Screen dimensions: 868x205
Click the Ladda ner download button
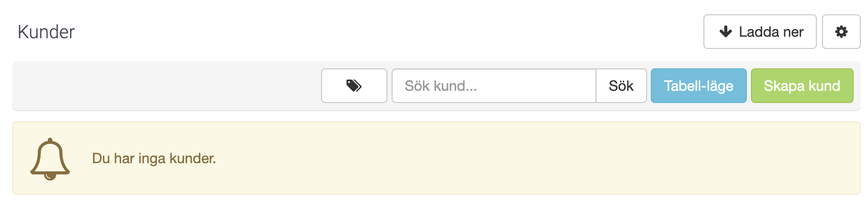click(x=760, y=32)
